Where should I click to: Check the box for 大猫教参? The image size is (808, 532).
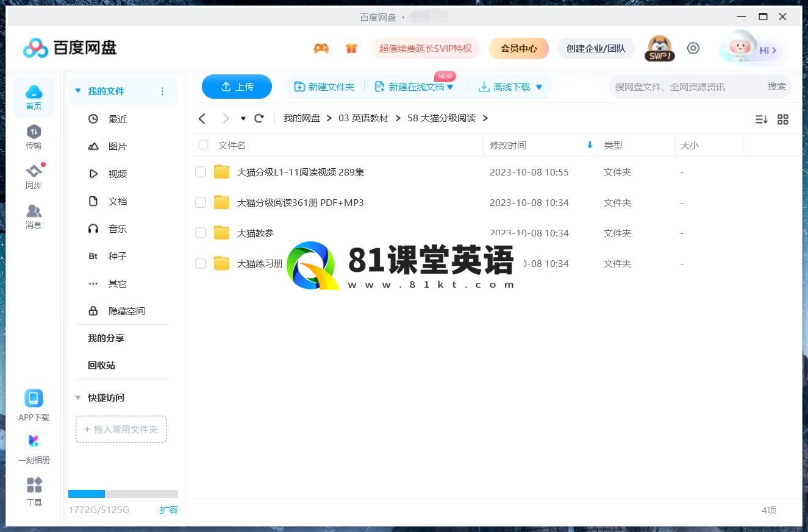tap(201, 233)
